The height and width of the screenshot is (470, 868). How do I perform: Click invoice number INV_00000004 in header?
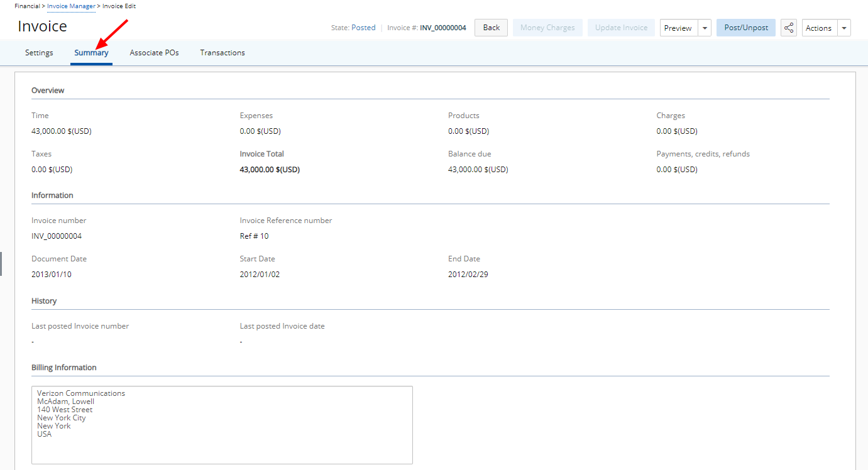443,28
